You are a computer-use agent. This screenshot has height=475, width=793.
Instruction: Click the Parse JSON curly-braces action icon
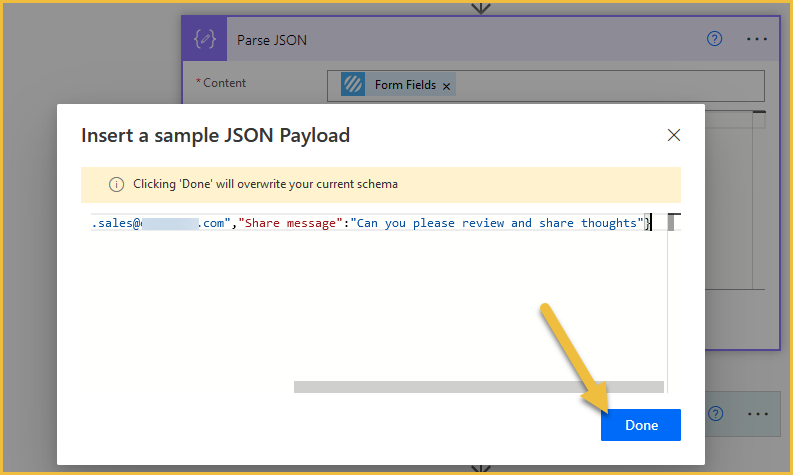[204, 39]
